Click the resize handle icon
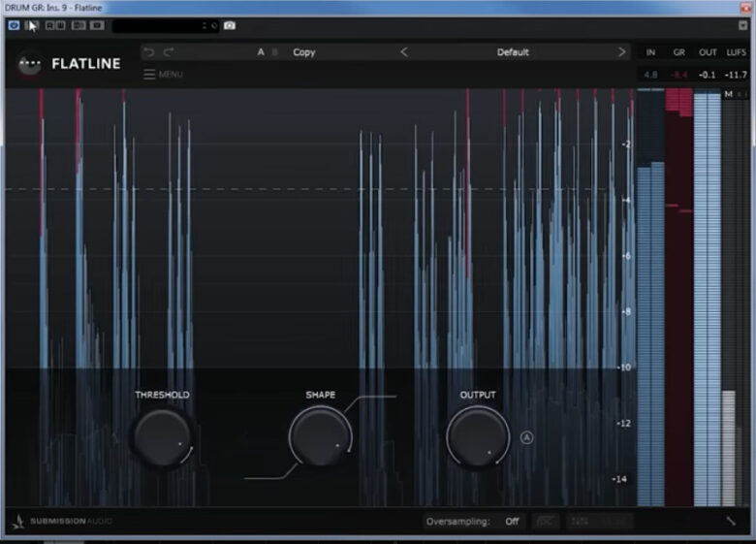 [731, 521]
